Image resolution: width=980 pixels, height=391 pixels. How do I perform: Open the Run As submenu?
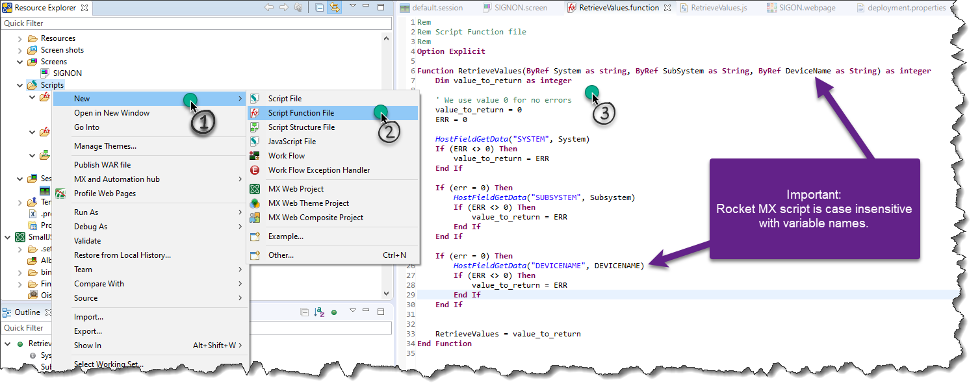[x=86, y=212]
